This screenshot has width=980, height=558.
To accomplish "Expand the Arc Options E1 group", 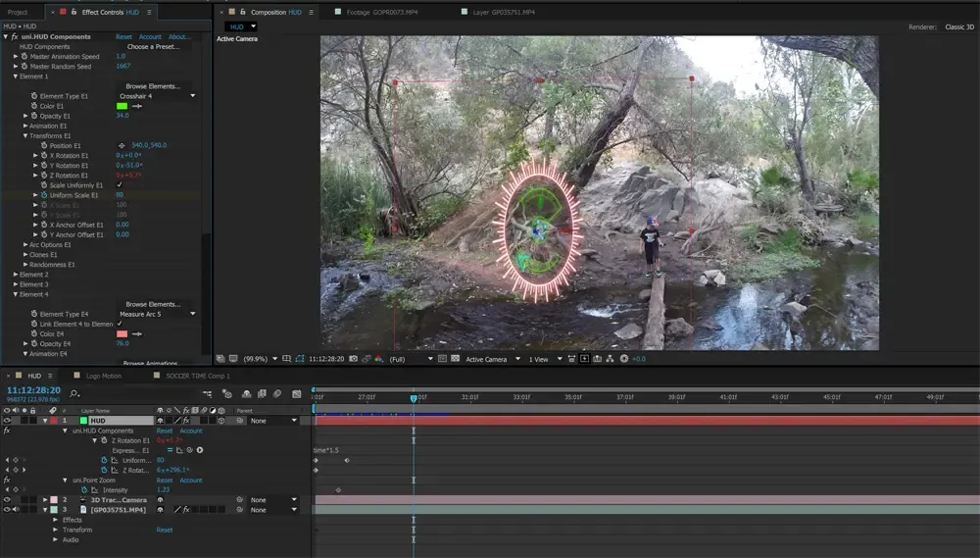I will (x=25, y=244).
